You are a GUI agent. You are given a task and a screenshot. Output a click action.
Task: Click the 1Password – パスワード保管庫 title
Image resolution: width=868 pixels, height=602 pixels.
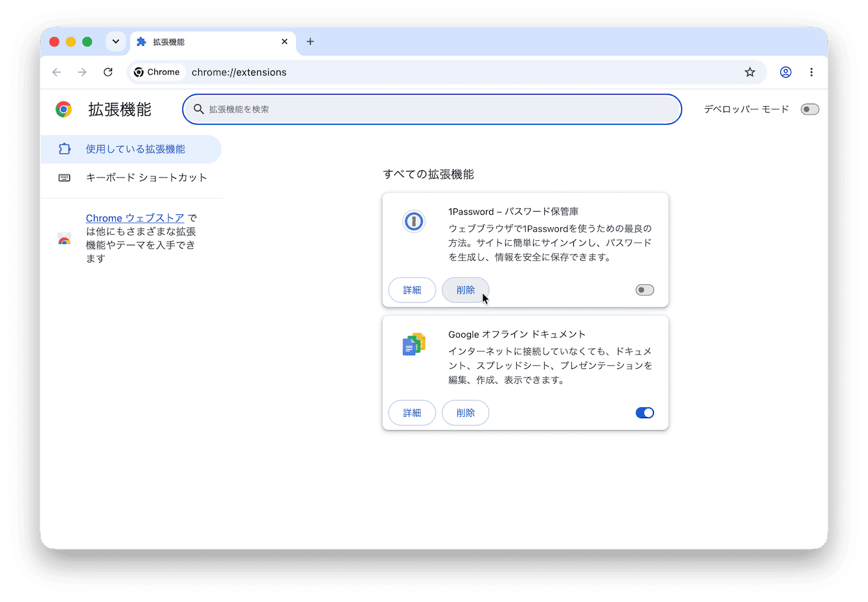click(513, 212)
